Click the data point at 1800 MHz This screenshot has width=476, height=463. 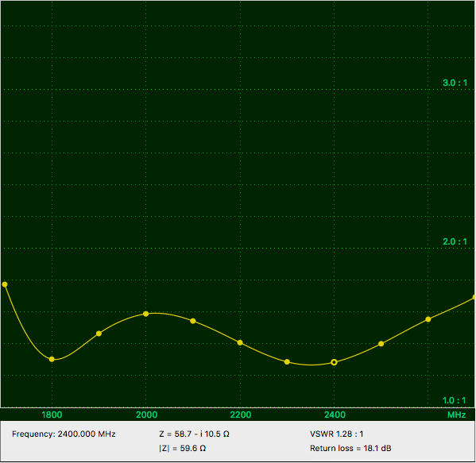[52, 359]
